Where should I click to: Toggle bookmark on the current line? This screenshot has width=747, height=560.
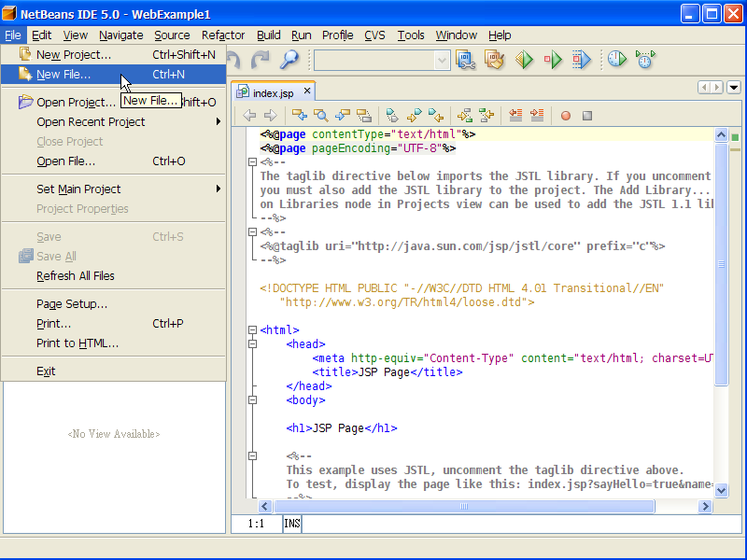click(392, 115)
